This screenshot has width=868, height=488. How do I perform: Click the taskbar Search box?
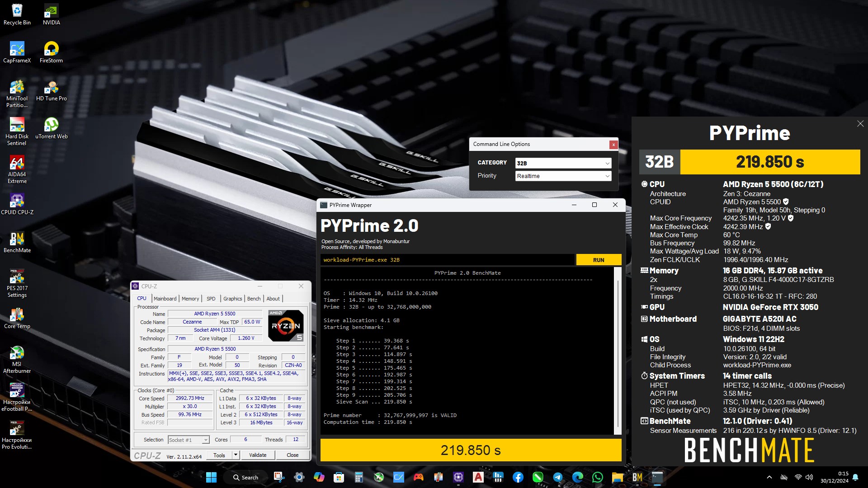(246, 477)
